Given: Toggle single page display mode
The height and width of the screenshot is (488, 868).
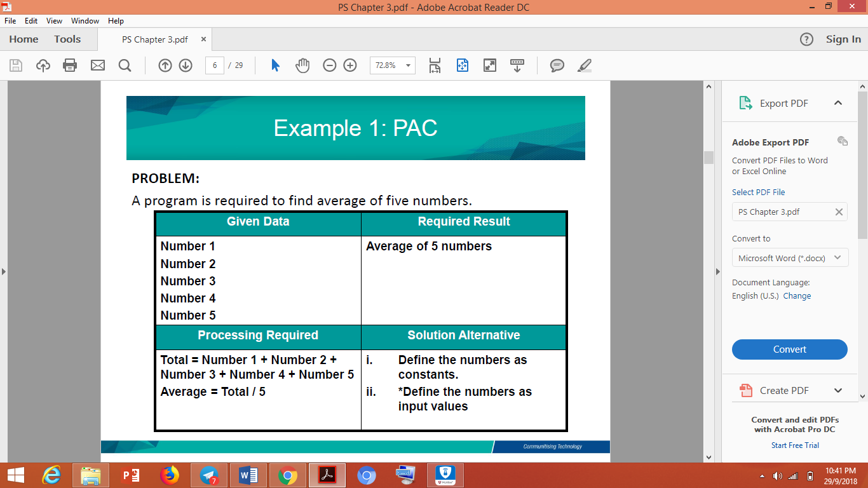Looking at the screenshot, I should pos(435,65).
